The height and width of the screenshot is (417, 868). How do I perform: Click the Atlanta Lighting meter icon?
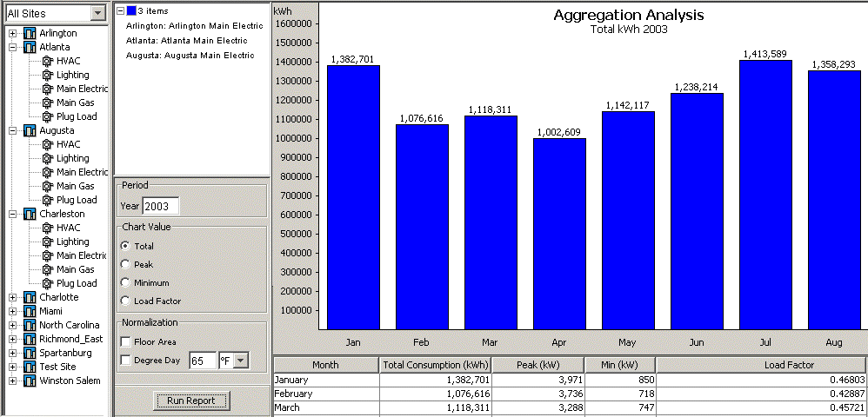(x=47, y=75)
